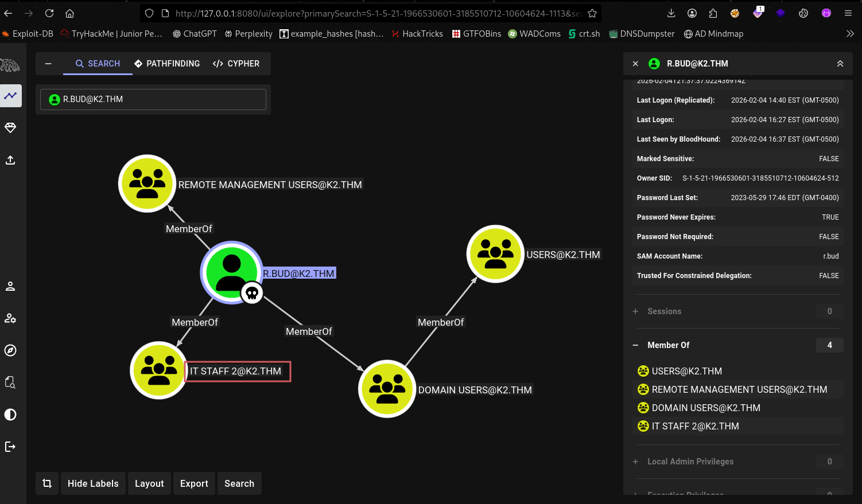Click the Export button
This screenshot has width=862, height=504.
tap(194, 483)
